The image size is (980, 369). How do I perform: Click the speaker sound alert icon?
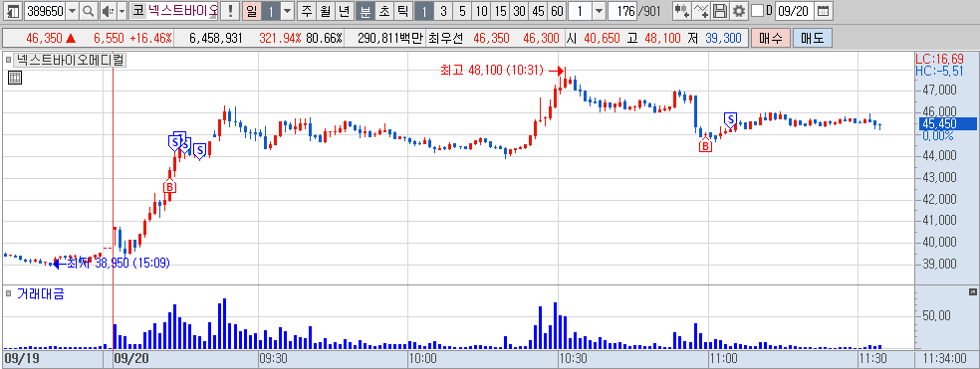click(108, 11)
